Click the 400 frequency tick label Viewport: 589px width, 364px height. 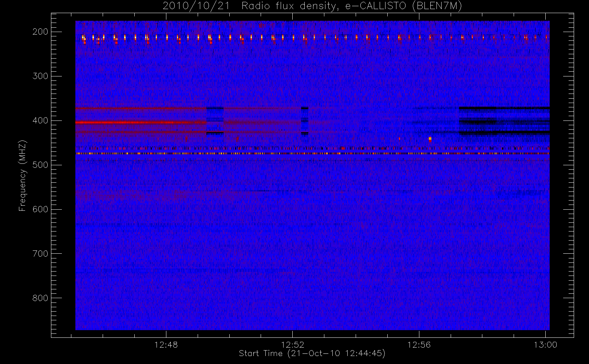(40, 120)
